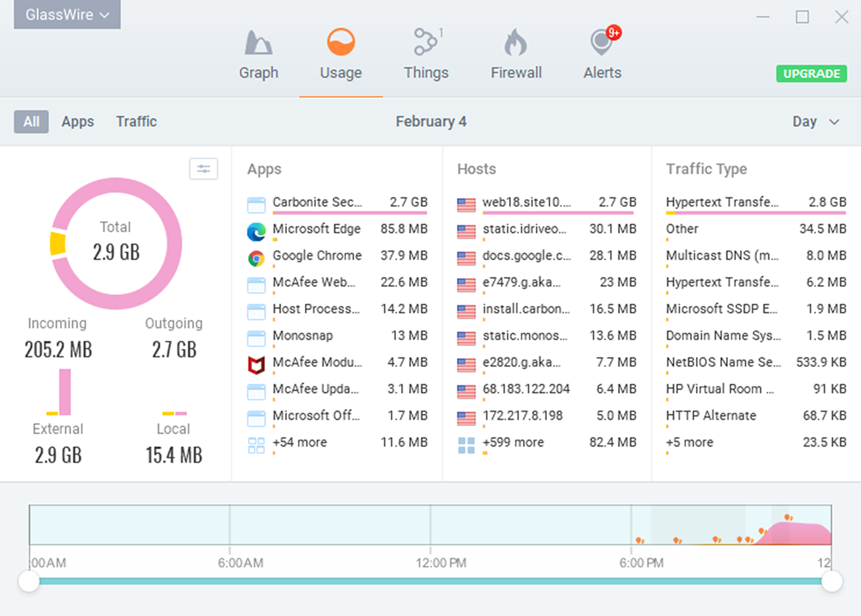Click the usage filter settings icon

coord(204,169)
